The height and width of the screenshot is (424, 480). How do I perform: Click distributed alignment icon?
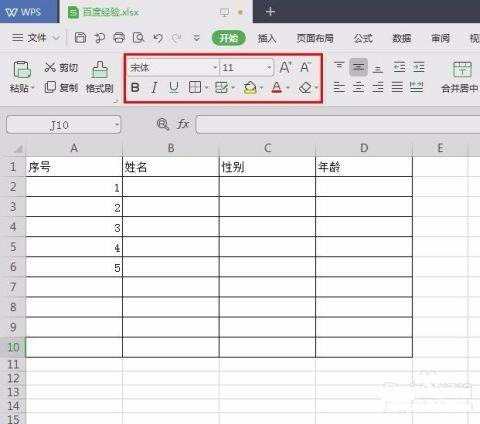click(416, 87)
